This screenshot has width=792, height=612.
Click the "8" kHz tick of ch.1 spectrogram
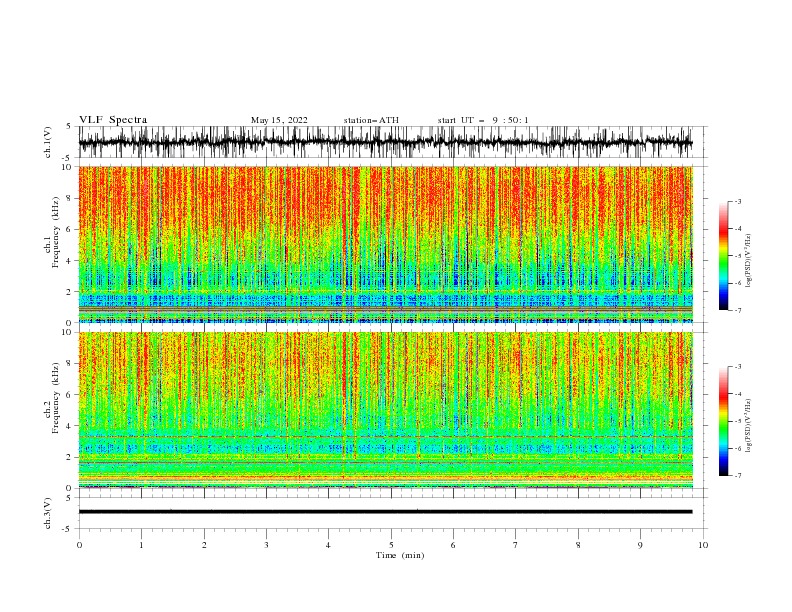click(x=70, y=198)
